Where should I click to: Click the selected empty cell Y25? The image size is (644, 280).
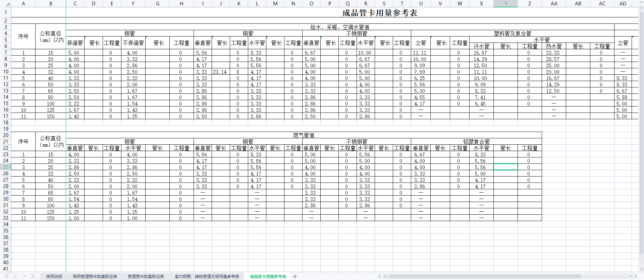(x=505, y=167)
